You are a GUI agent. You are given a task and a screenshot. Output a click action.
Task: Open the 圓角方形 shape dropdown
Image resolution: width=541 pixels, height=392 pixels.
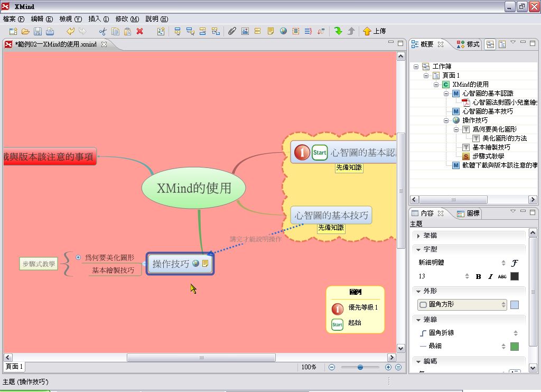pyautogui.click(x=462, y=305)
